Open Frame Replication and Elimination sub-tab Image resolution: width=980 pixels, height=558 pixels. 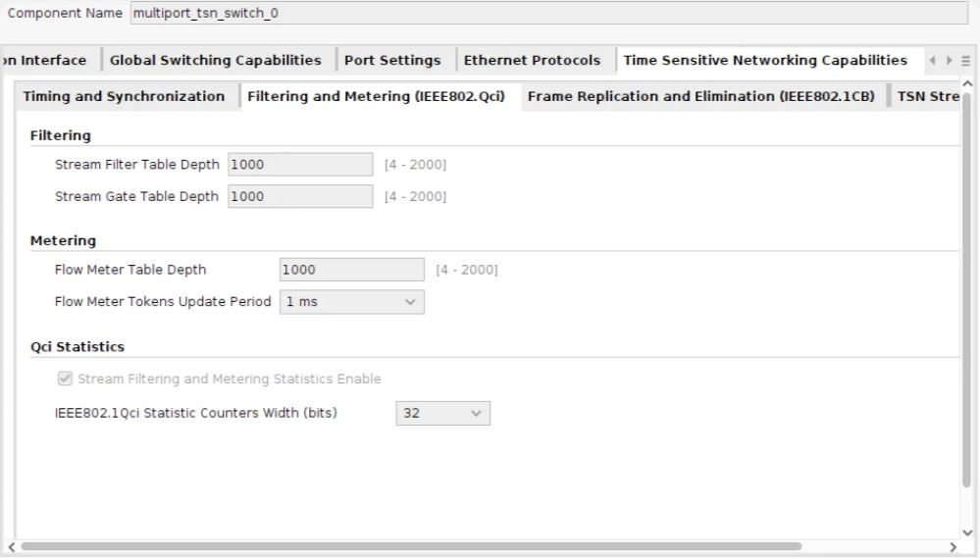(x=700, y=97)
